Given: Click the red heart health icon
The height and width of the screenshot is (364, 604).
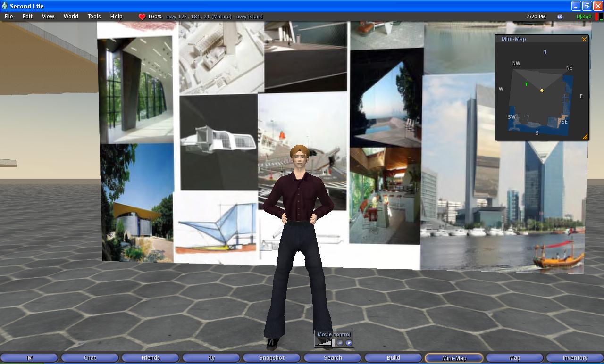Looking at the screenshot, I should pos(142,17).
